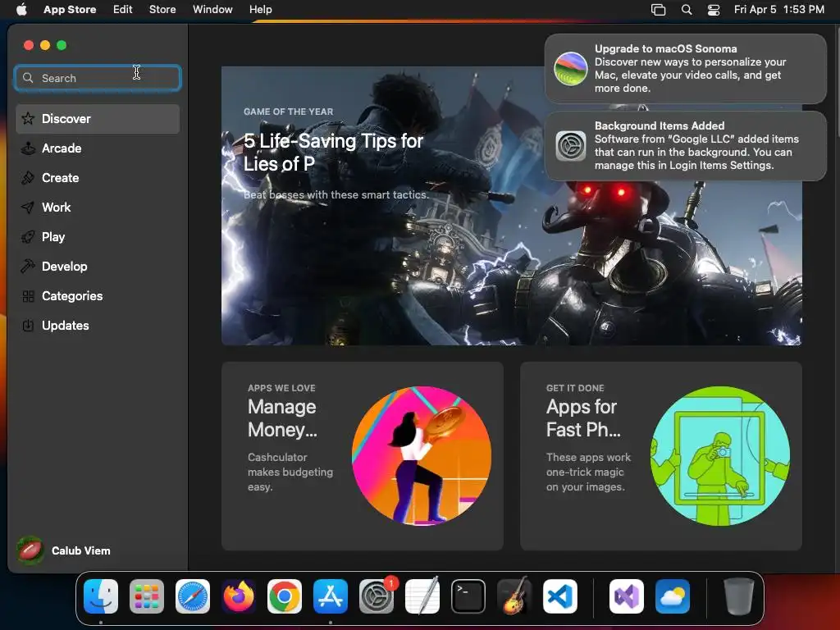Click the Stage Manager windows icon in menu bar
Screen dimensions: 840x630
point(659,10)
